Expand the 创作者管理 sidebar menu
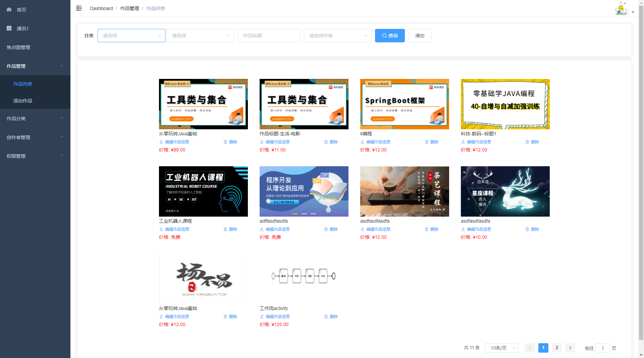 (35, 137)
